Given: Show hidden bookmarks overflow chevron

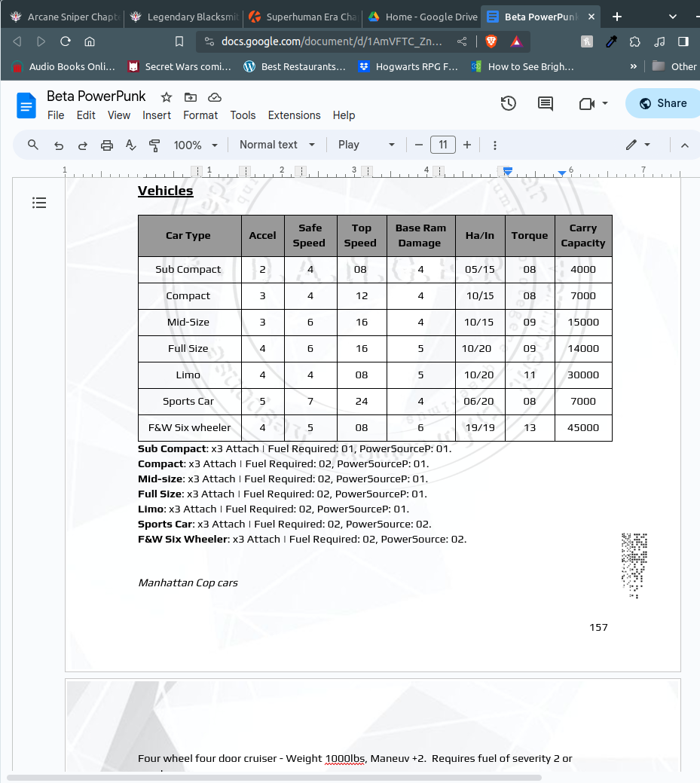Looking at the screenshot, I should pyautogui.click(x=634, y=66).
